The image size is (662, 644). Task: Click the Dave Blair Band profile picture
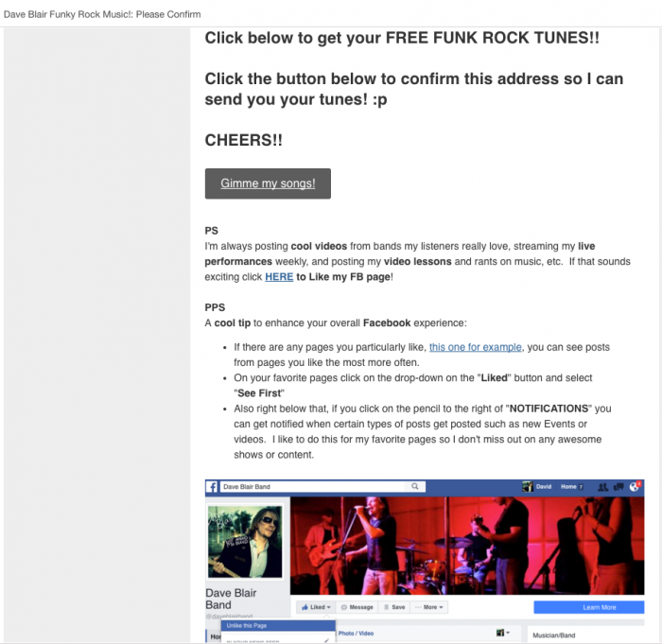point(245,541)
